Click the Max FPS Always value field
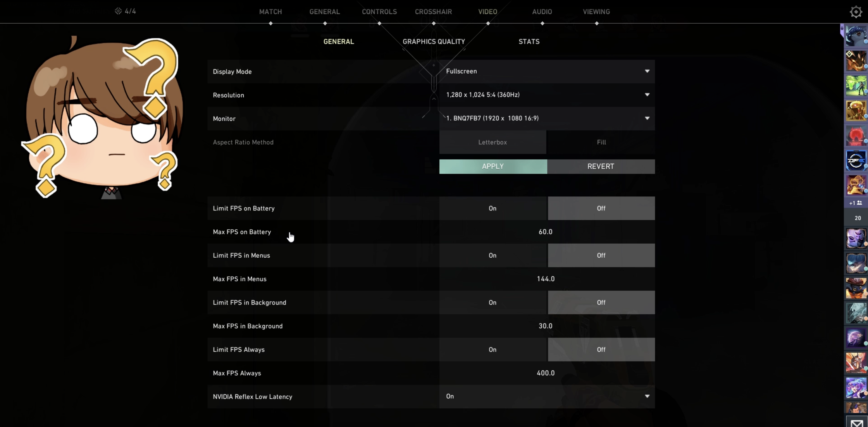The width and height of the screenshot is (868, 427). [546, 373]
